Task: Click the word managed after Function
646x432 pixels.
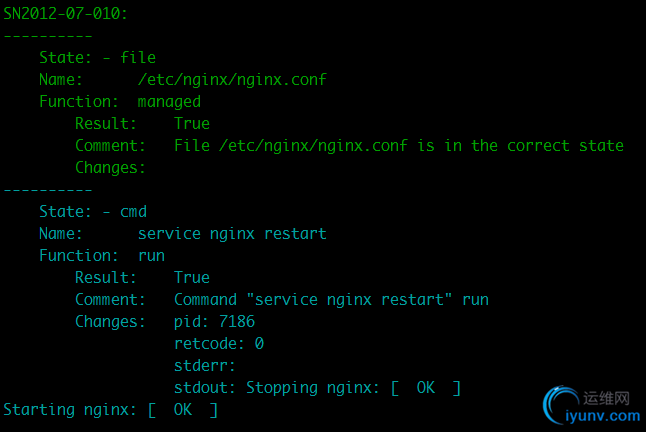Action: coord(169,102)
